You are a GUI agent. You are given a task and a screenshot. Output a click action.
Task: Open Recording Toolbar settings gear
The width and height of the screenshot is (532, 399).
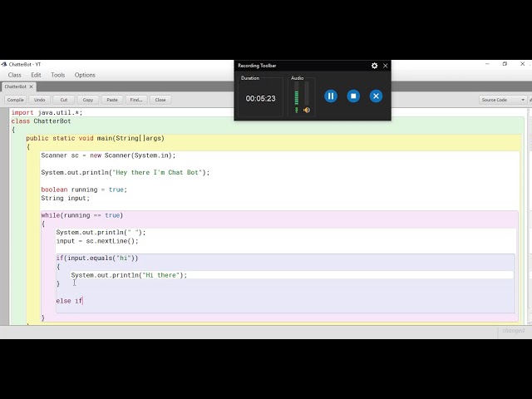click(374, 66)
